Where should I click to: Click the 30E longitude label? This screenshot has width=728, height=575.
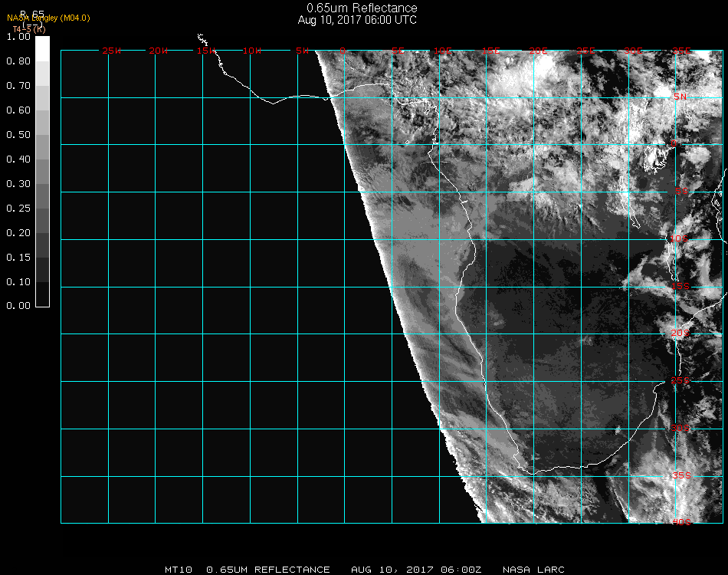633,51
